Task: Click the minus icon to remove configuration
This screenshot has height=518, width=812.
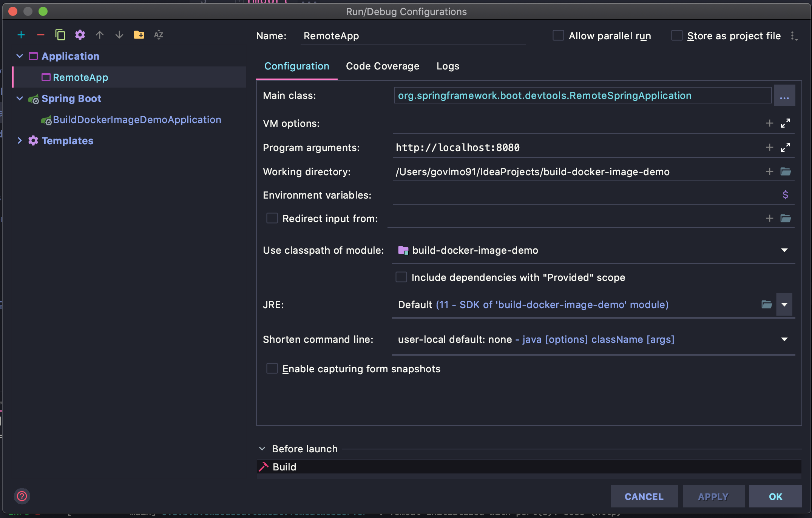Action: tap(41, 35)
